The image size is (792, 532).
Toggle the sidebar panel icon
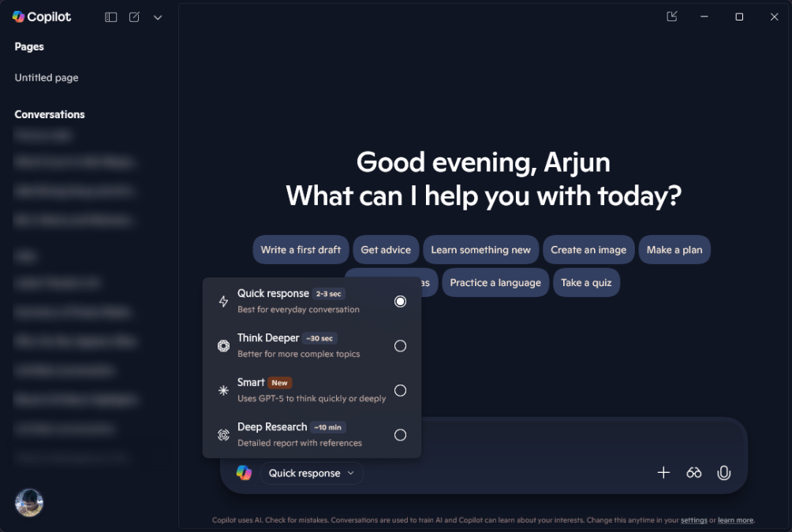click(110, 17)
